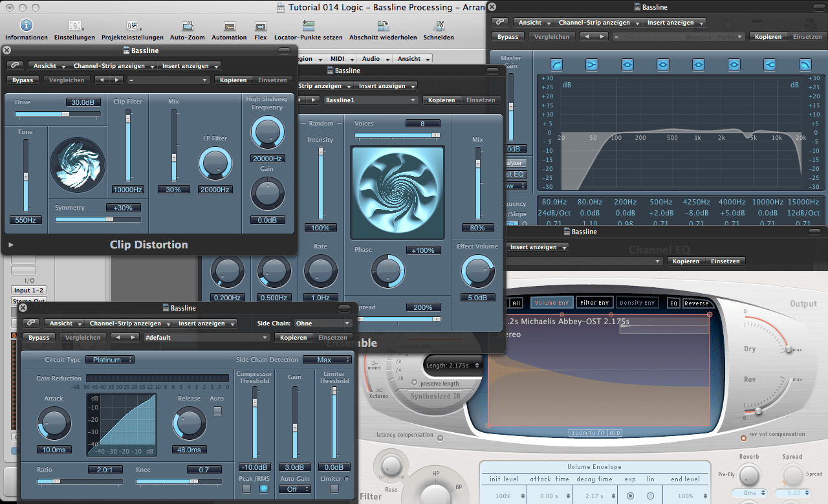The height and width of the screenshot is (504, 828).
Task: Open the Side Chain Ohne dropdown
Action: 322,323
